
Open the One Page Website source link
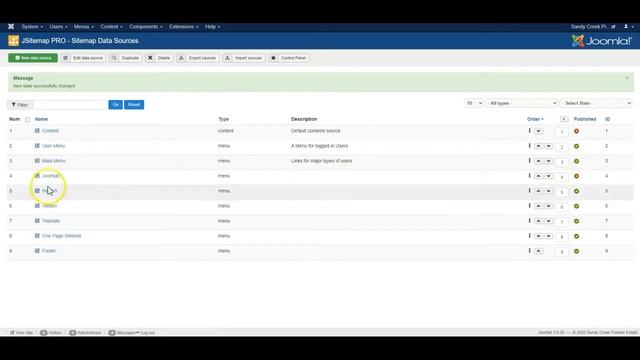(x=62, y=236)
